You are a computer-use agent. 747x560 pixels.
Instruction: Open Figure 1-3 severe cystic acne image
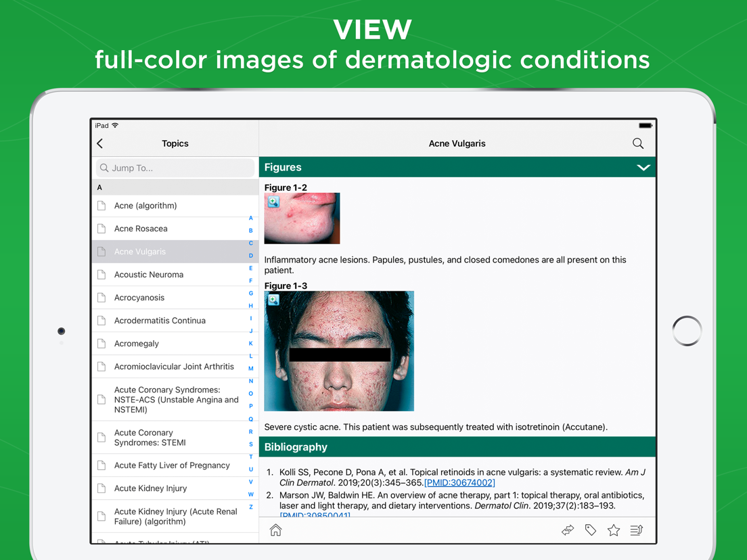pyautogui.click(x=339, y=351)
